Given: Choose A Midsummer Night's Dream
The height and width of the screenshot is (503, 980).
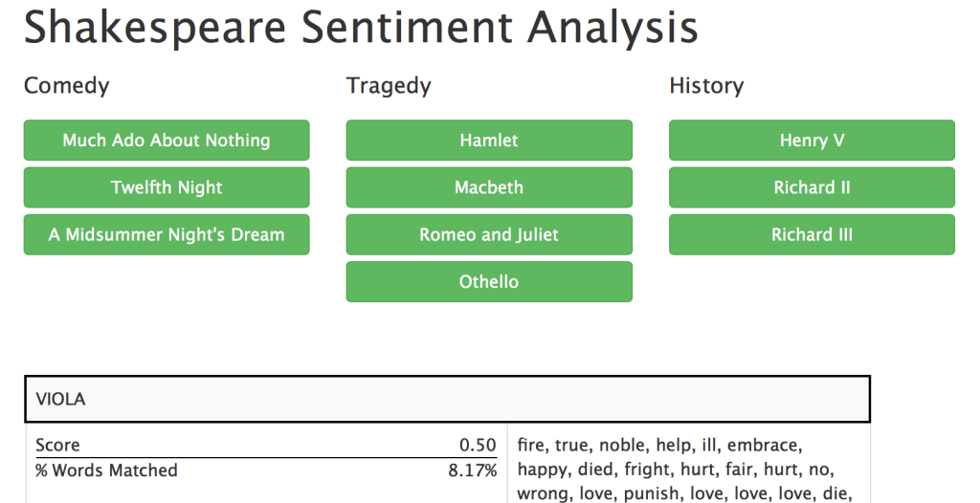Looking at the screenshot, I should click(167, 234).
